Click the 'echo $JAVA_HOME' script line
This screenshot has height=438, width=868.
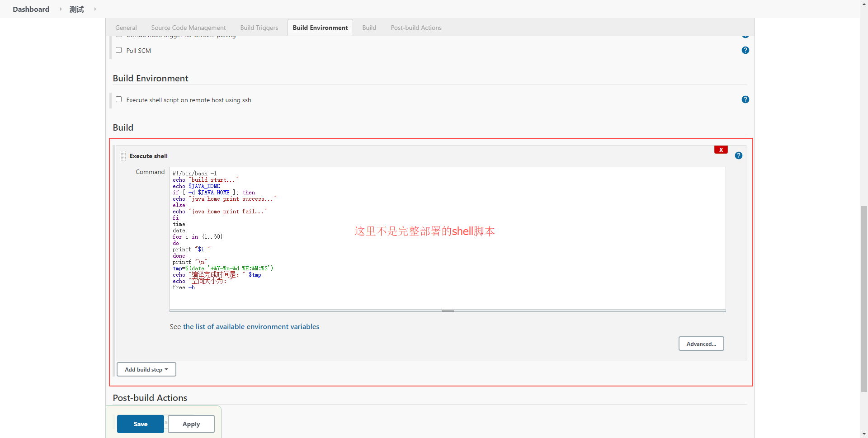pyautogui.click(x=196, y=186)
